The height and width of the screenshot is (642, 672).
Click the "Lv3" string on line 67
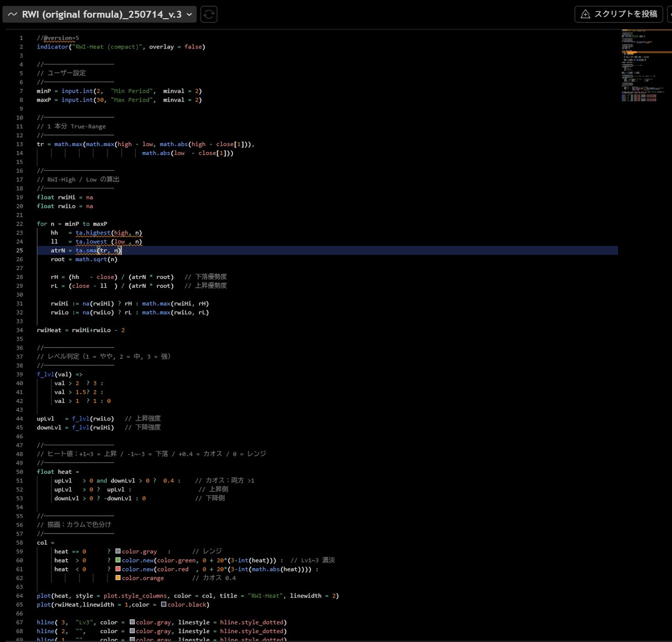(x=84, y=622)
